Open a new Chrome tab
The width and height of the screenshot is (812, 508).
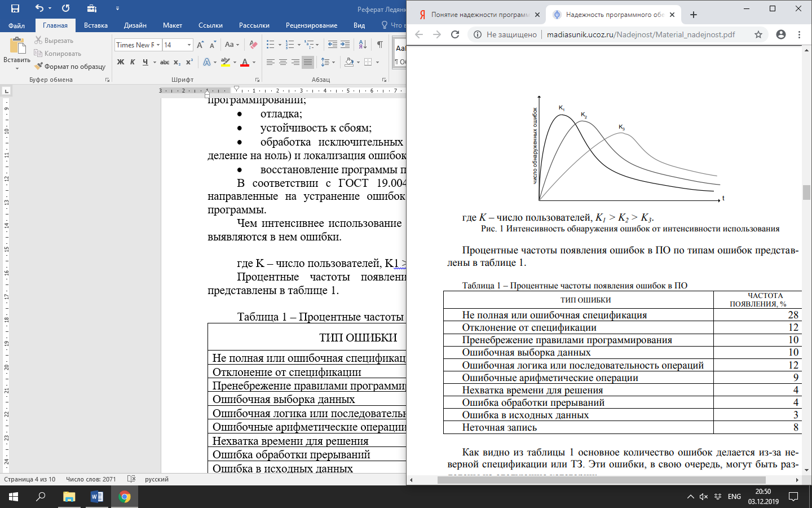pyautogui.click(x=694, y=15)
